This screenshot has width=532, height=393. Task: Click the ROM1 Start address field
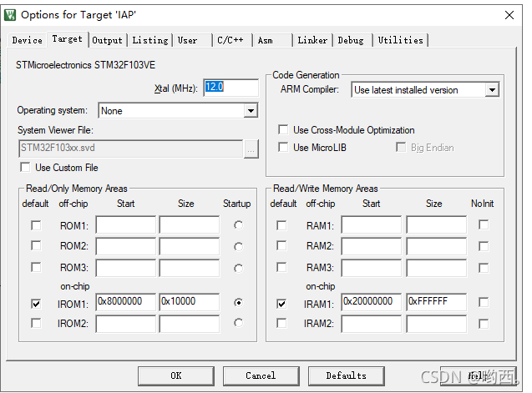[125, 224]
